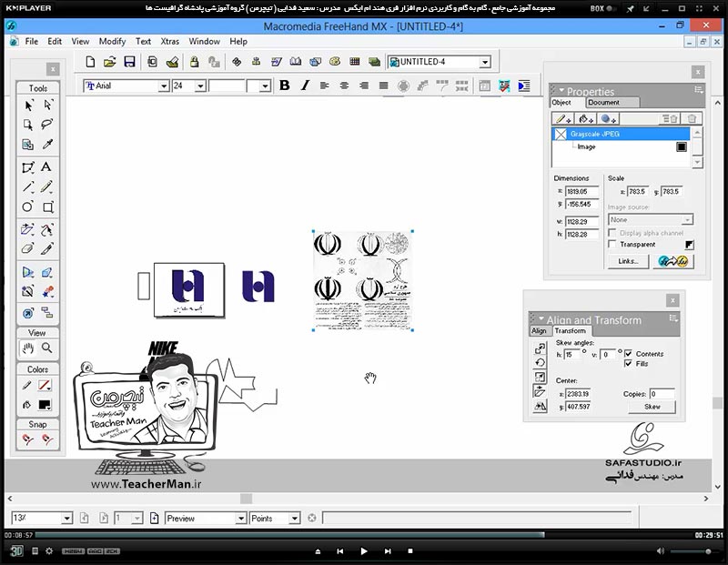Apply Italic text formatting
The image size is (728, 565).
(x=305, y=86)
